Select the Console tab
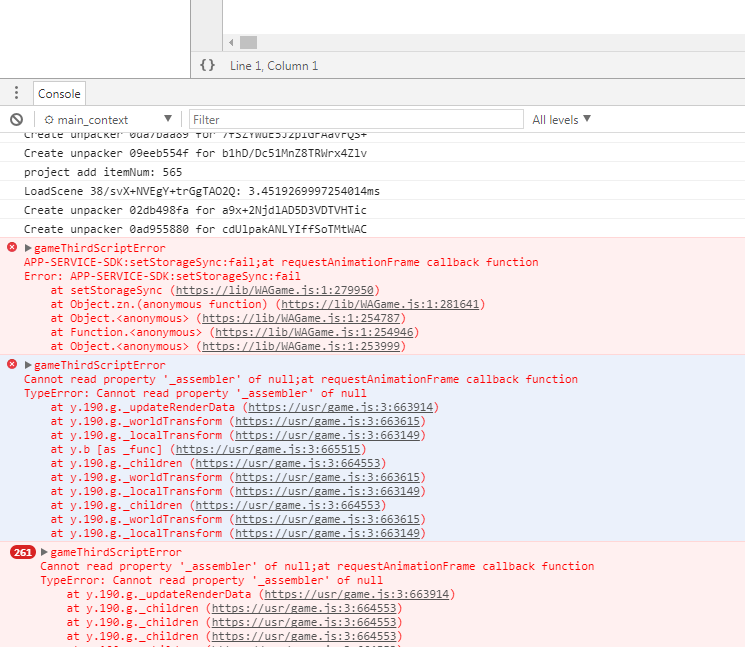Screen dimensions: 745x647 (59, 94)
